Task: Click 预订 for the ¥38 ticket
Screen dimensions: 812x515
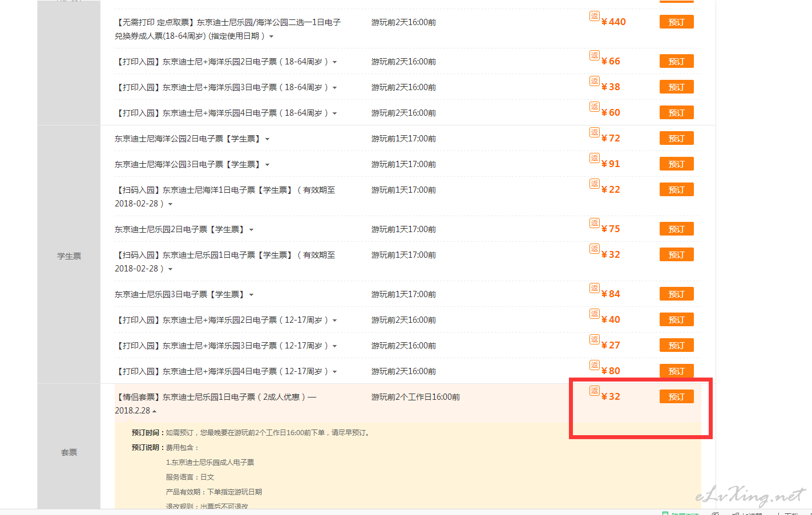Action: pos(676,87)
